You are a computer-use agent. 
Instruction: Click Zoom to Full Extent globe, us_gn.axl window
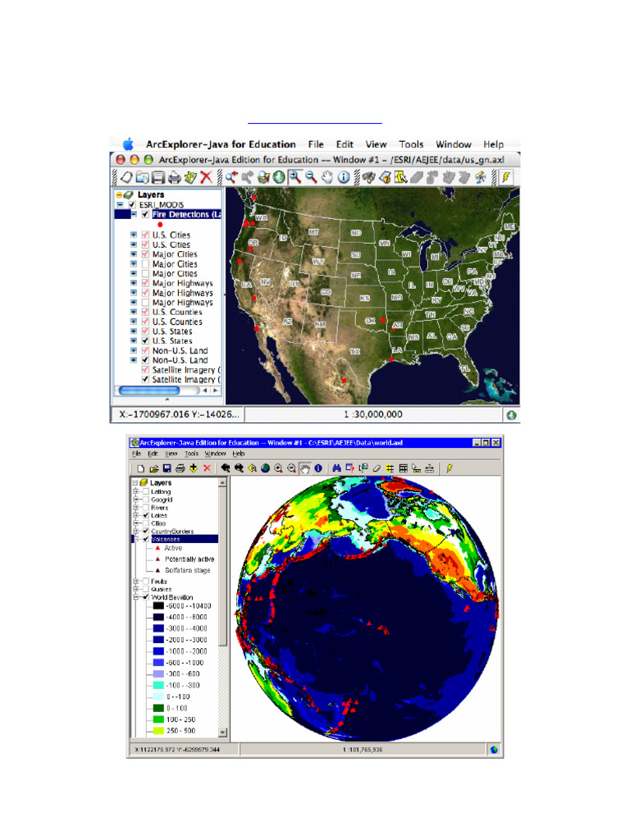(279, 177)
